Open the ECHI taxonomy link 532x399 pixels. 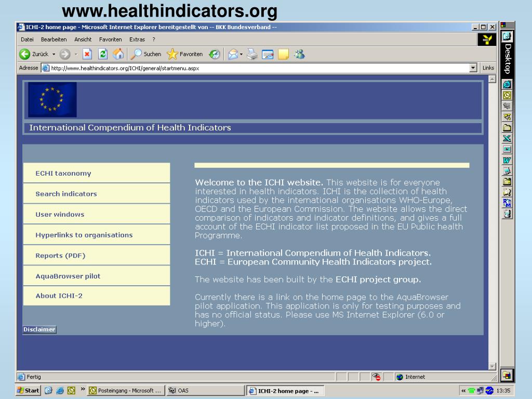pos(97,173)
